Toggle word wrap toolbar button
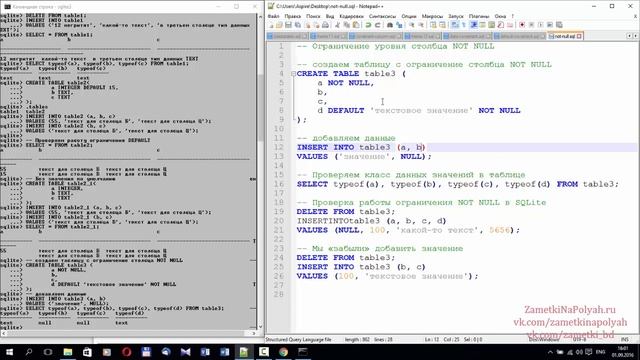The image size is (640, 360). (x=455, y=25)
